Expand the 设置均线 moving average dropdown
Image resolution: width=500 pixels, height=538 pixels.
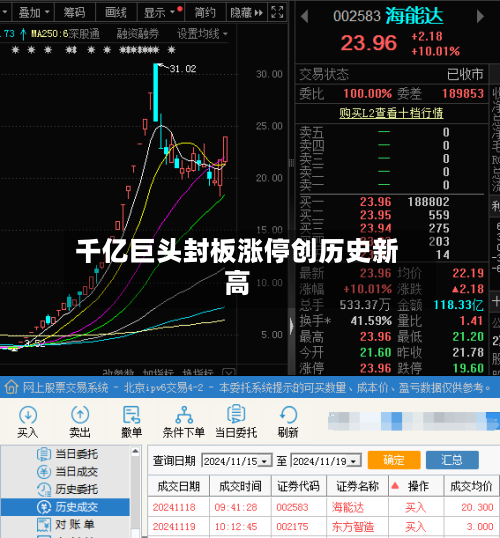(202, 34)
